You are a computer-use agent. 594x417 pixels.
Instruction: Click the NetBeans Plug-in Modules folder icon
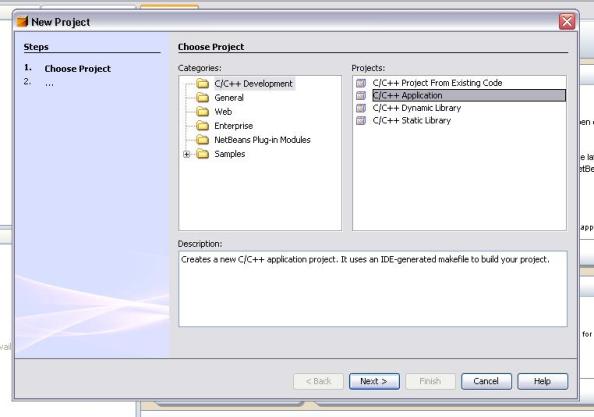pos(203,140)
